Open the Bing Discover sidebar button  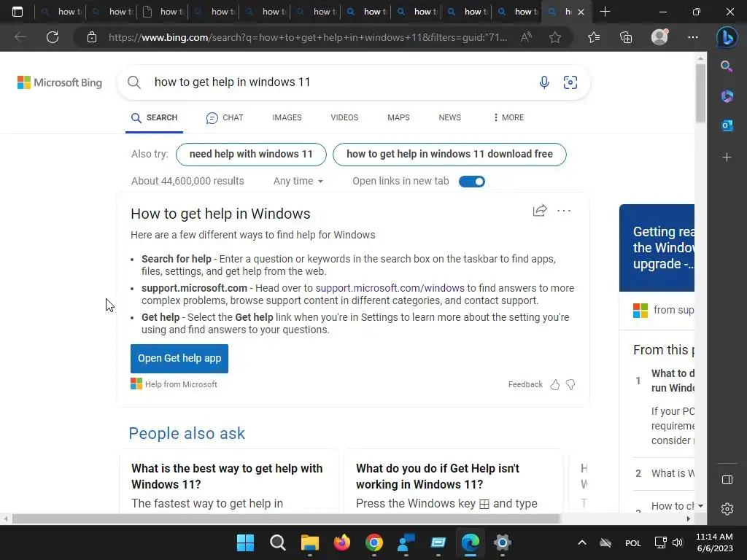pos(727,37)
